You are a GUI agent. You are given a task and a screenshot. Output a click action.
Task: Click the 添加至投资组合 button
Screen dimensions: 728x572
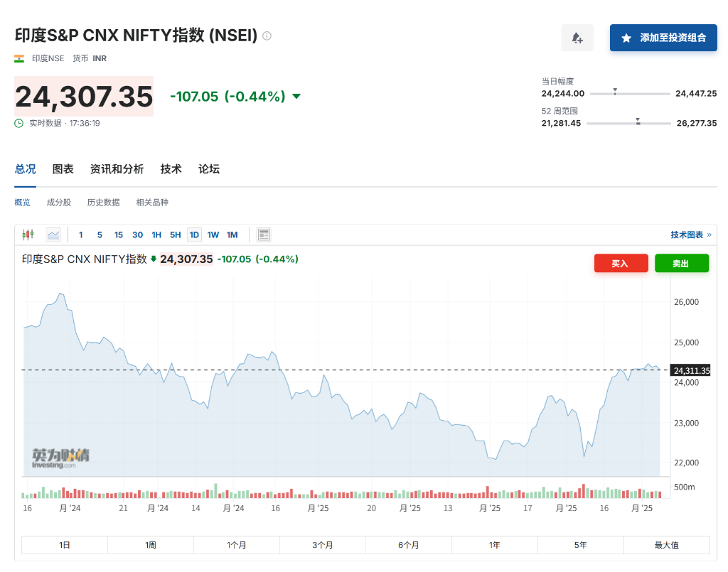pos(663,38)
